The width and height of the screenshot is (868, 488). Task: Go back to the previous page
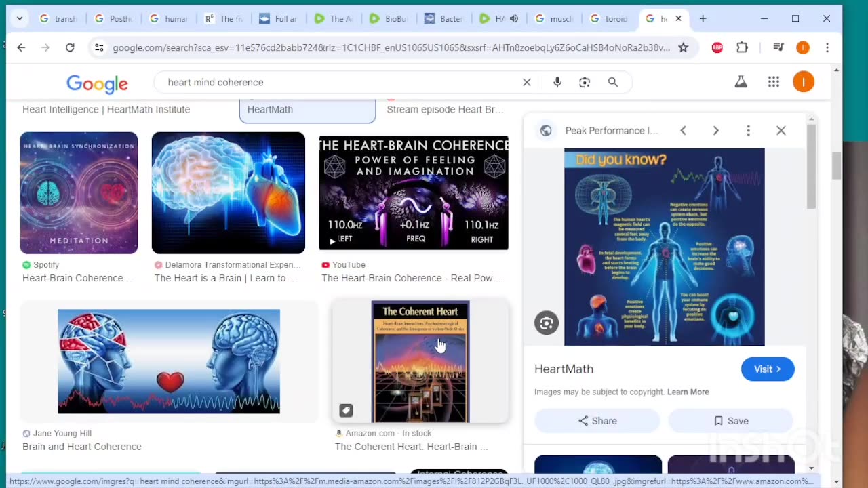tap(21, 47)
